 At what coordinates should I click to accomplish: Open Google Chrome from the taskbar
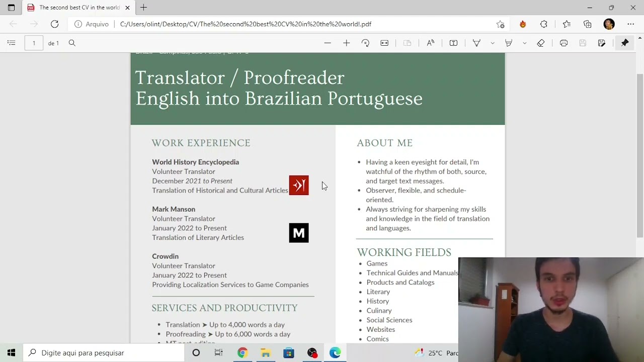tap(243, 353)
